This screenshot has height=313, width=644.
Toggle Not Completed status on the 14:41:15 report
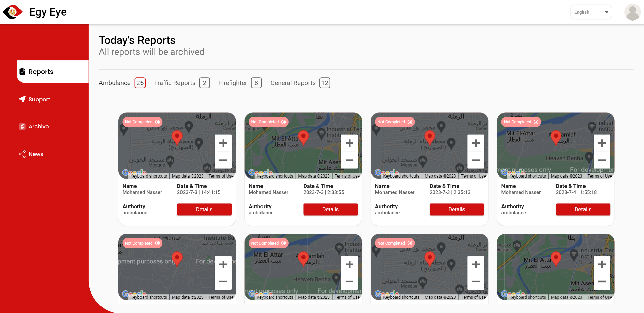143,122
